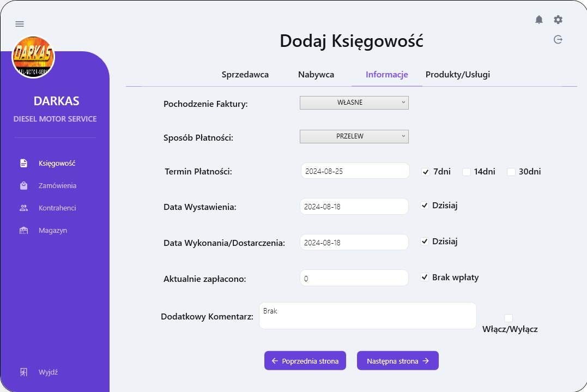Toggle the 7dni checkbox
587x392 pixels.
[425, 172]
